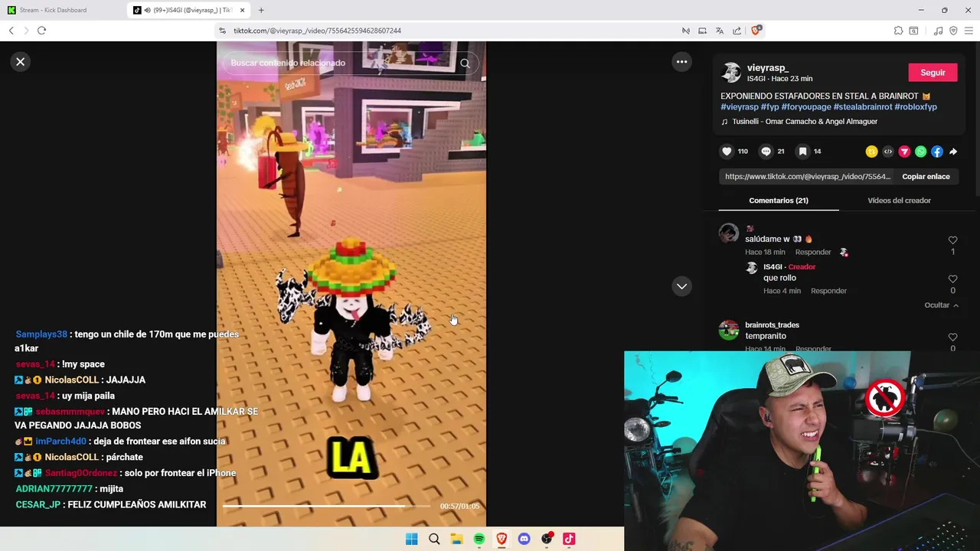Like the 'salúdame w' comment
Image resolution: width=980 pixels, height=551 pixels.
pos(952,240)
